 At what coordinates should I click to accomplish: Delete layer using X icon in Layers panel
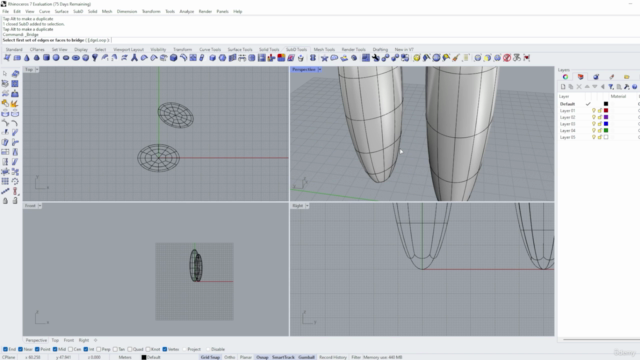(579, 87)
